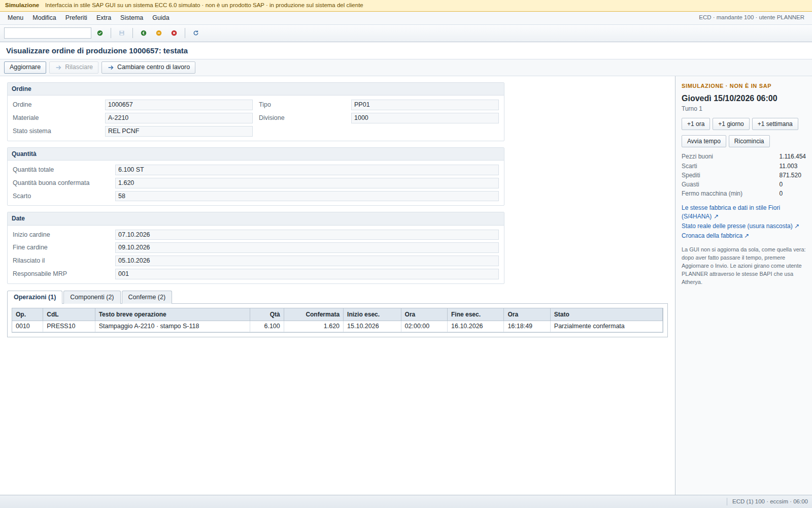The height and width of the screenshot is (508, 812).
Task: Click ECD mandante 100 utente PLANNER text
Action: click(751, 17)
